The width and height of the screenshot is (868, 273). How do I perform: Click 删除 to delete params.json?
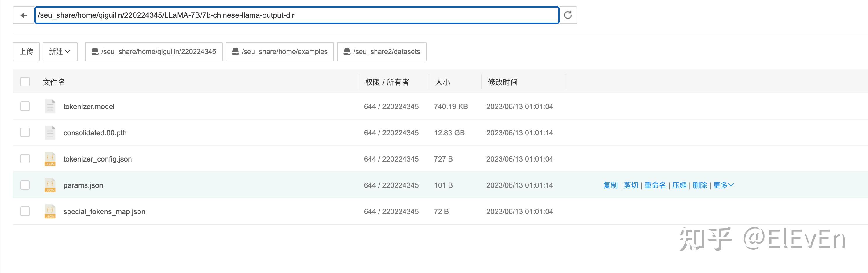pos(700,185)
